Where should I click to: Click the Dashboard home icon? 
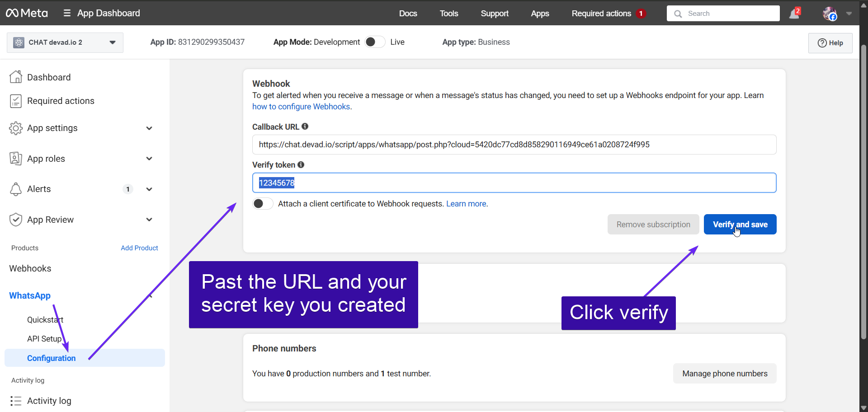pos(16,77)
